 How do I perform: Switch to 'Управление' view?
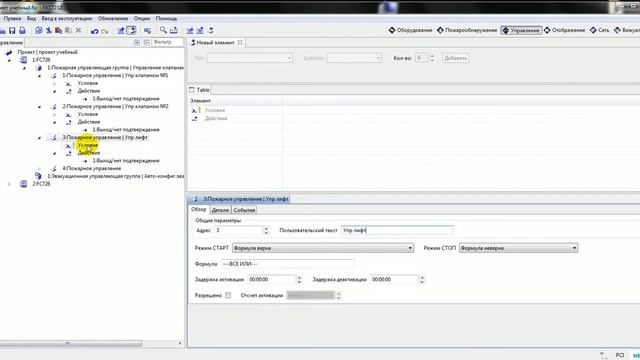[x=521, y=30]
